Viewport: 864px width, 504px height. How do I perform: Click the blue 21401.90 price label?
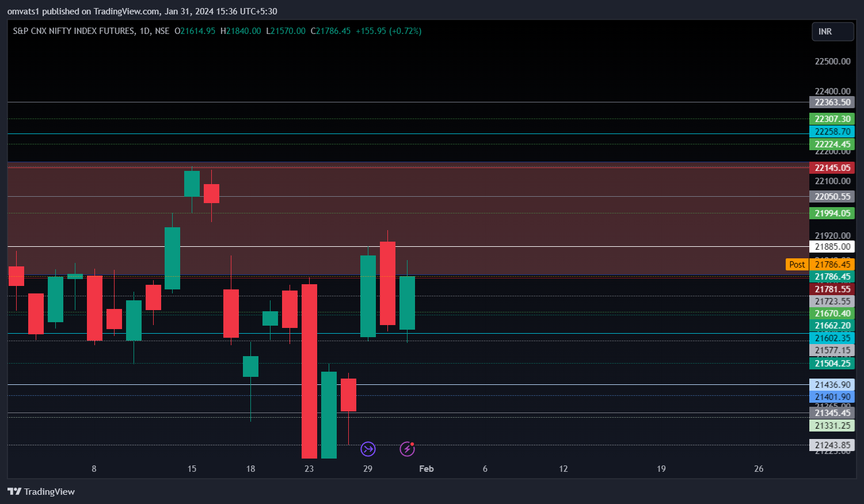pos(832,397)
